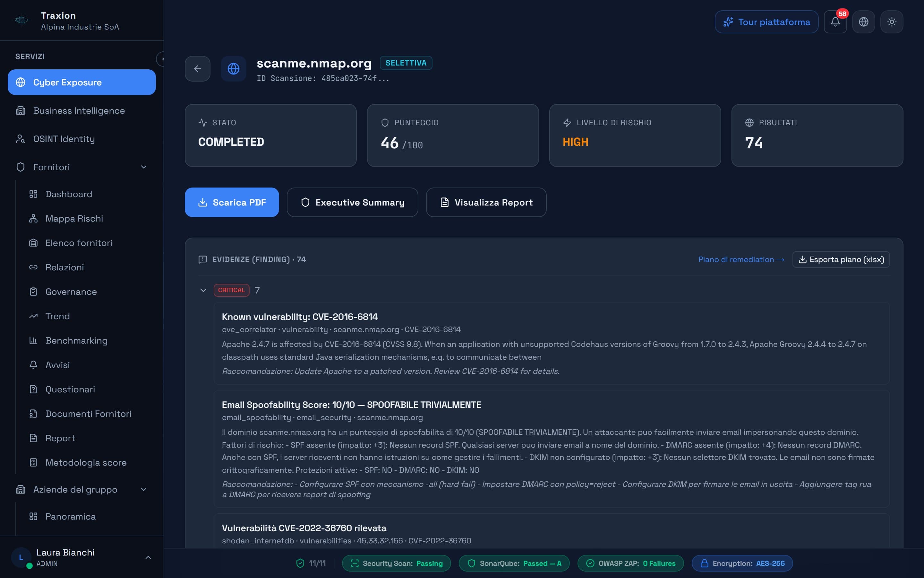Open OSINT Identity service
Viewport: 924px width, 578px height.
click(x=82, y=139)
